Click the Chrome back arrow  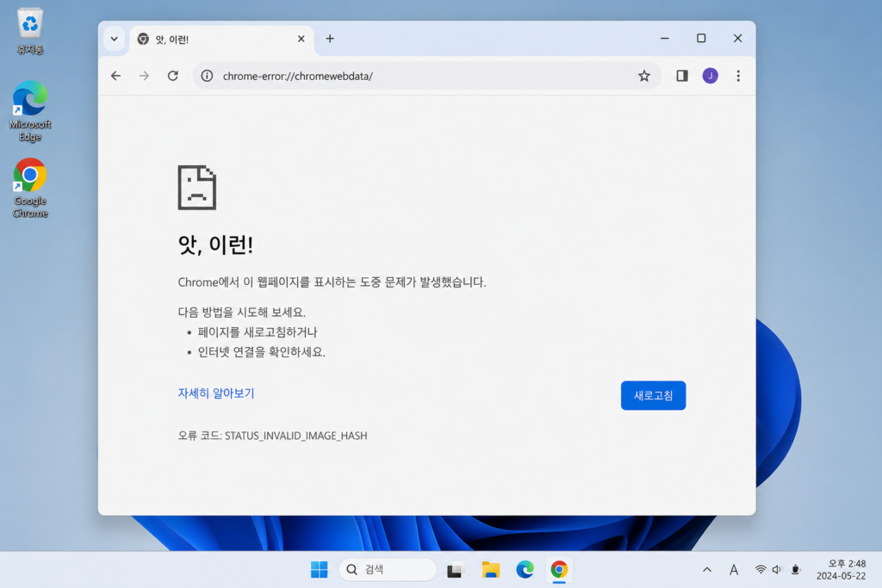[116, 76]
